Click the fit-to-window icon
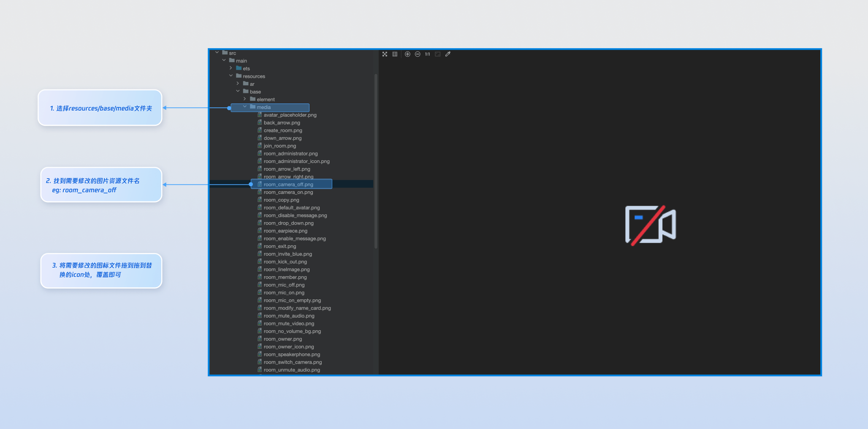The height and width of the screenshot is (429, 868). tap(438, 54)
